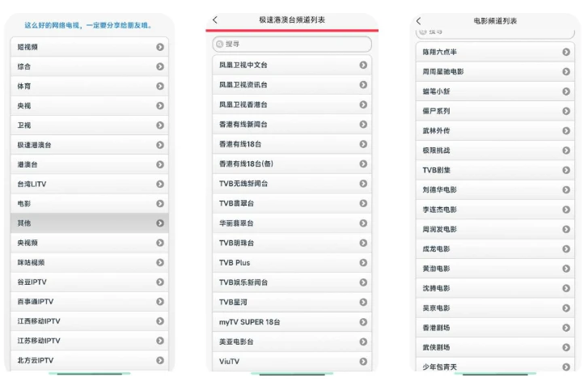Tap the arrow icon beside 武林外传
Screen dimensions: 588x382
567,130
